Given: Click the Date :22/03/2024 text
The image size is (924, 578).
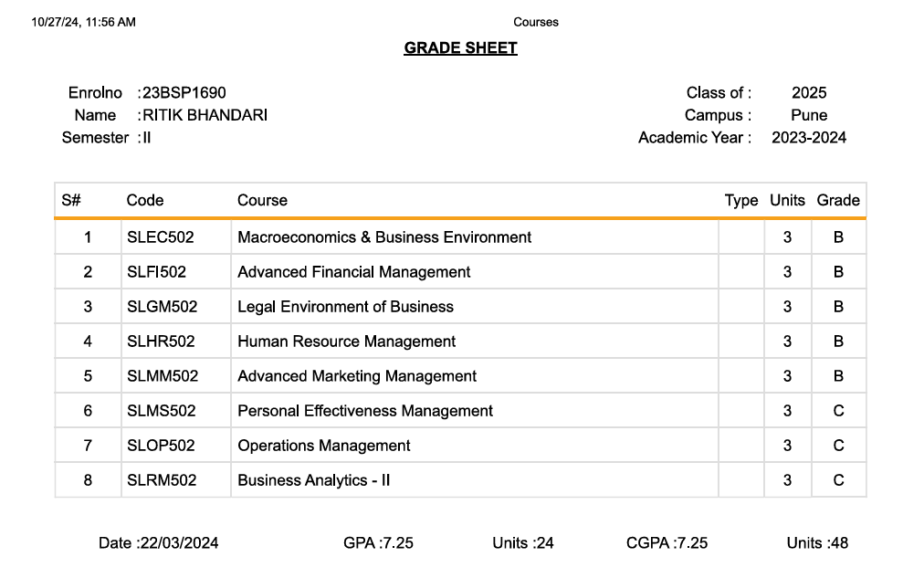Looking at the screenshot, I should coord(159,543).
